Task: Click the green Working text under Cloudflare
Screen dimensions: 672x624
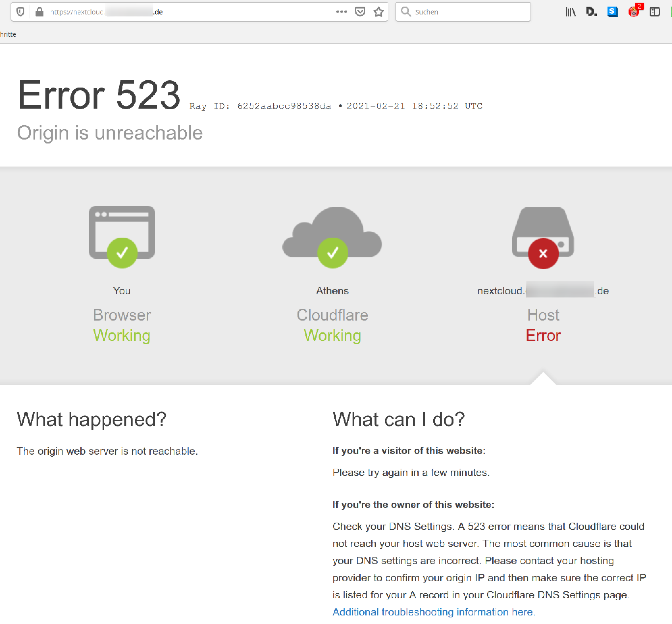Action: (x=332, y=336)
